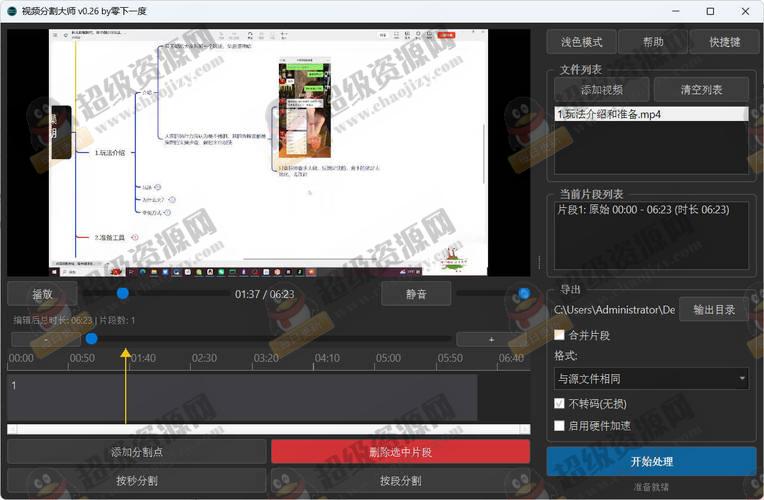Show the 快捷键 shortcuts list

(724, 42)
